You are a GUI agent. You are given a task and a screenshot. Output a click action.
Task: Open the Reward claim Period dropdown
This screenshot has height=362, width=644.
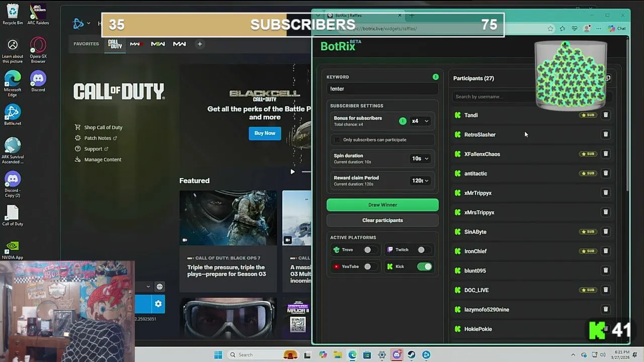[x=420, y=180]
